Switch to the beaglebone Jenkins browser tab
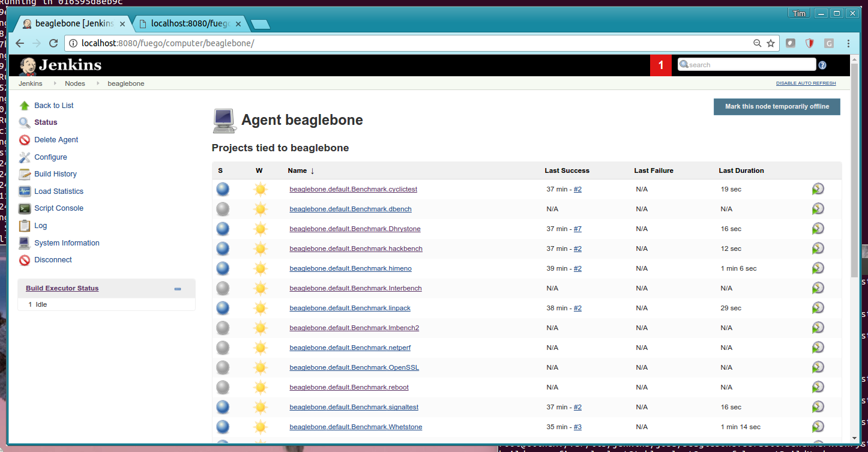 pyautogui.click(x=73, y=24)
